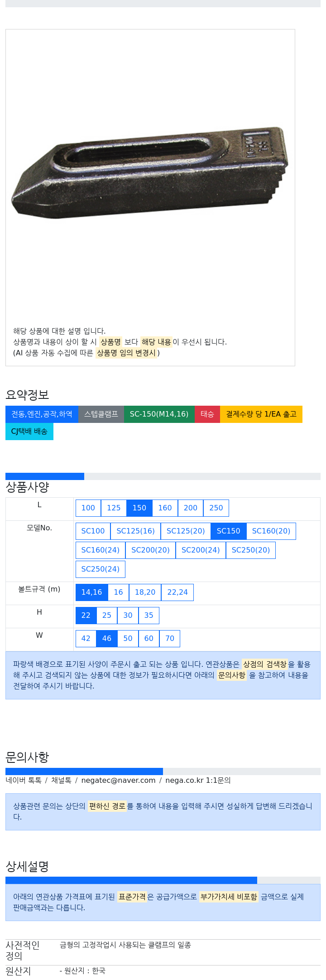Select height option 35
This screenshot has height=980, width=326.
149,615
